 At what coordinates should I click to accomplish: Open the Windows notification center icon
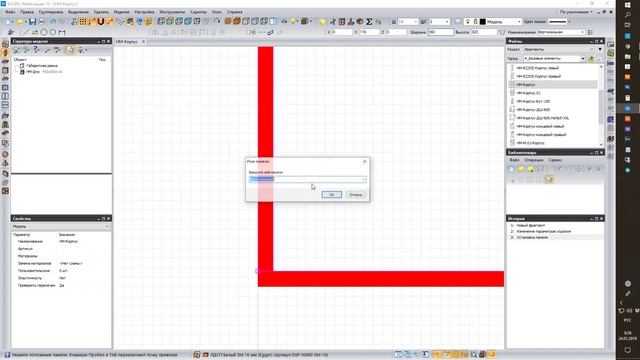coord(628,350)
